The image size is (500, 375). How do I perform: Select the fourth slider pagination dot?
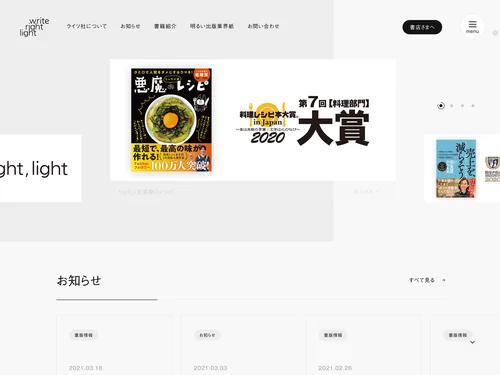tap(473, 106)
